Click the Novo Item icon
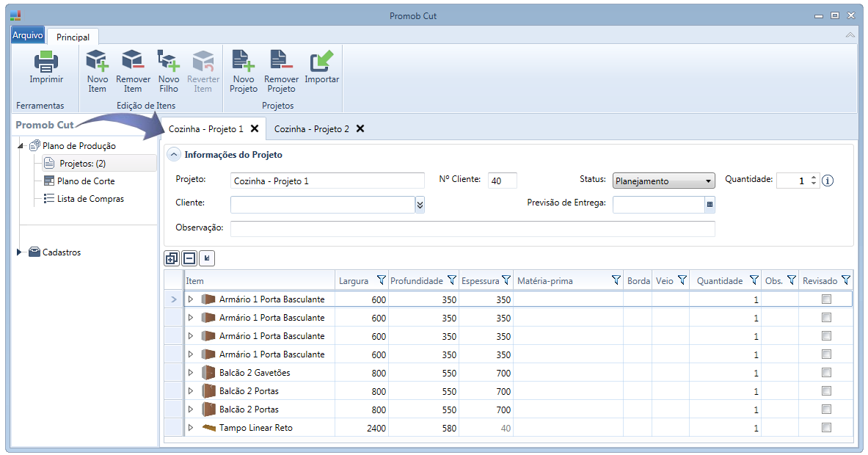 pyautogui.click(x=97, y=62)
